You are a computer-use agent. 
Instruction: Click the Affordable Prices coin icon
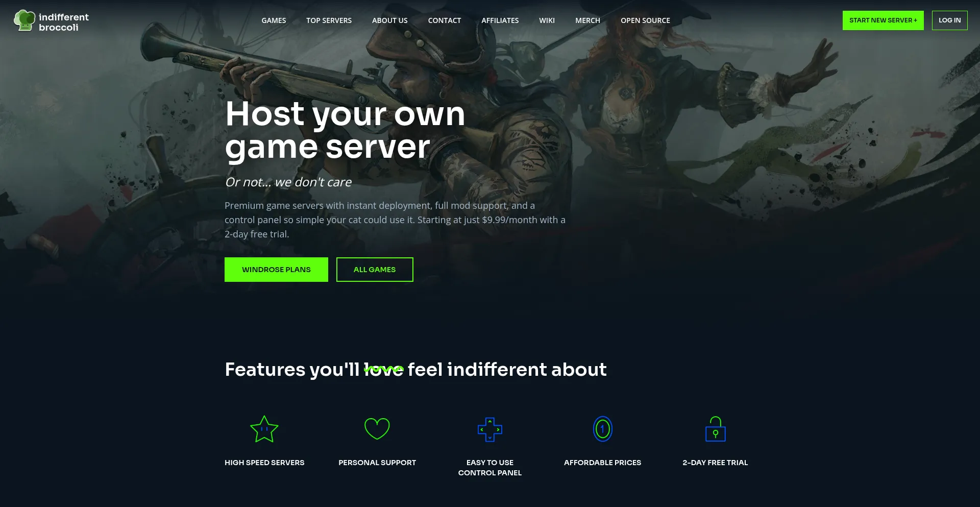tap(603, 429)
